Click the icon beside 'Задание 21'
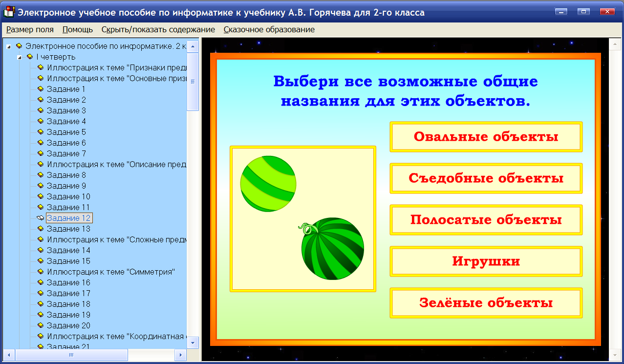Image resolution: width=624 pixels, height=364 pixels. tap(40, 347)
